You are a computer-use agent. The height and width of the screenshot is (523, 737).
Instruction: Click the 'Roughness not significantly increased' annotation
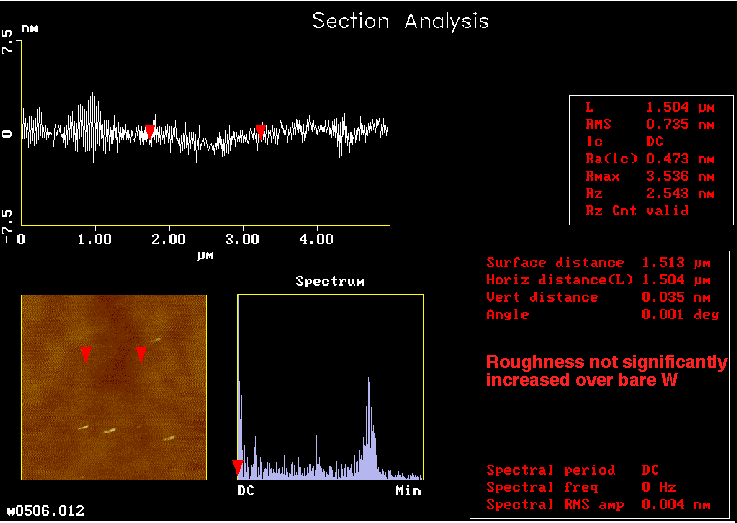pos(607,371)
